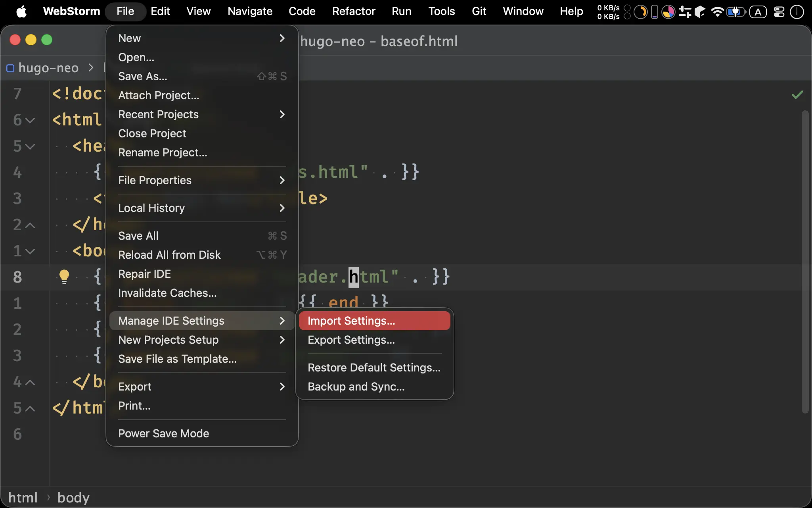Open the Refactor menu
This screenshot has height=508, width=812.
point(354,12)
